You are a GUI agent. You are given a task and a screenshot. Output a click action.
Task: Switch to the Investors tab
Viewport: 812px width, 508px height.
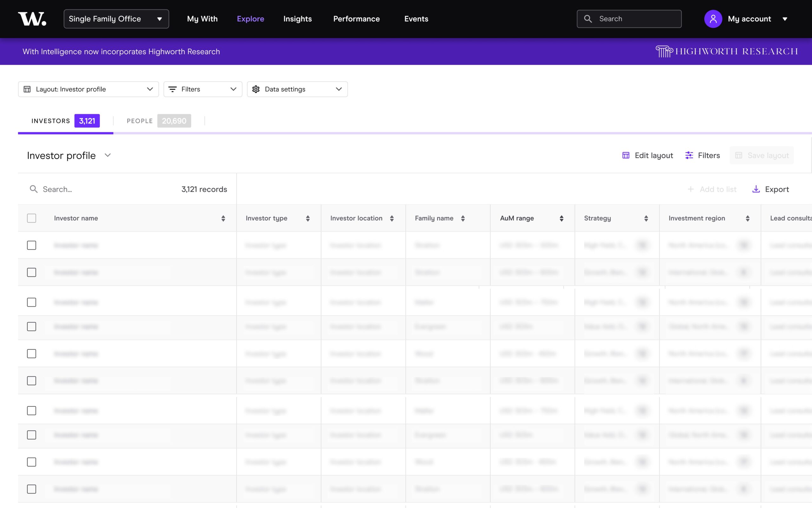65,121
